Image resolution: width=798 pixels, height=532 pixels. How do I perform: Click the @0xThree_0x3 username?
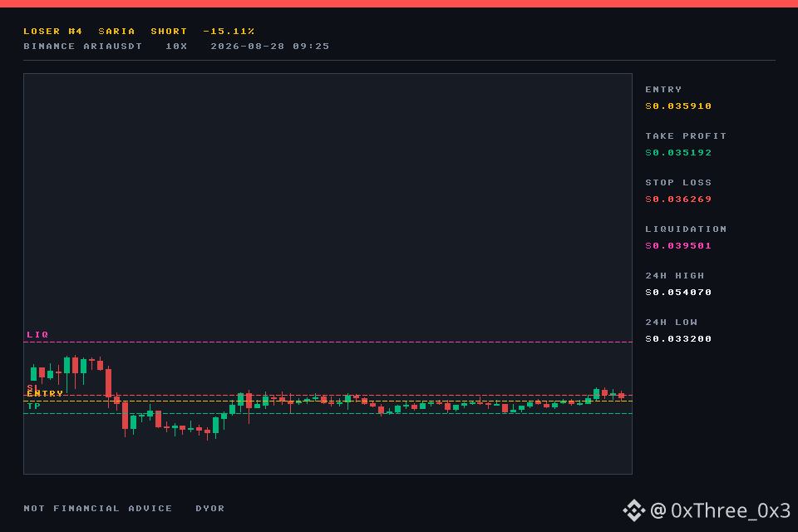721,510
